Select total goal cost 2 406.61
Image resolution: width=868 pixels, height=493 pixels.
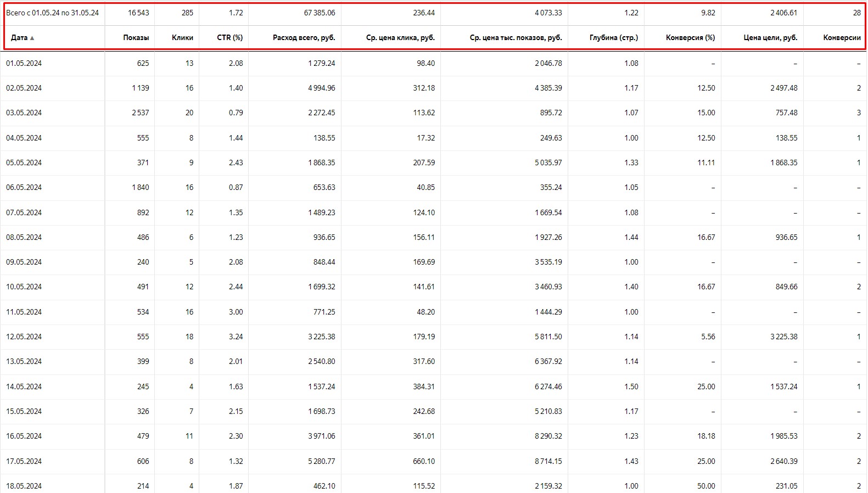click(783, 13)
